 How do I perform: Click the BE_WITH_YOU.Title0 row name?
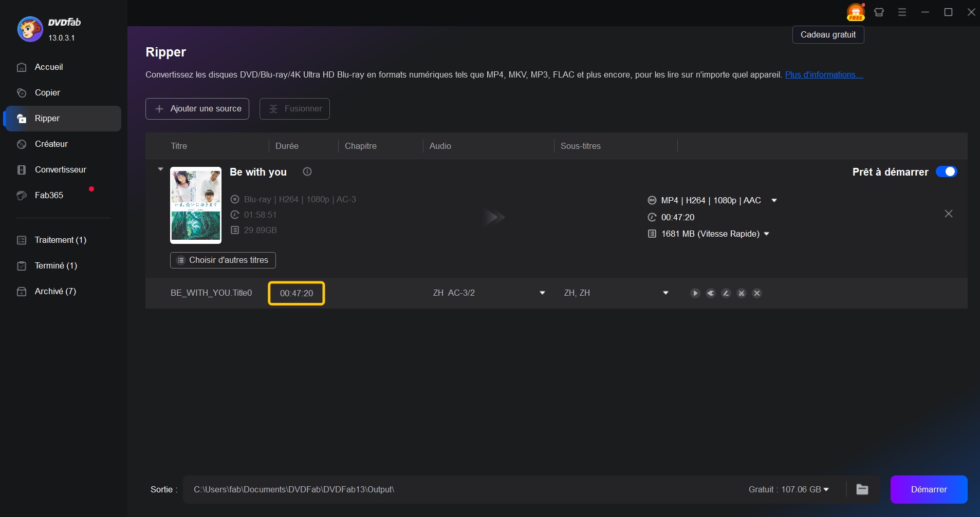tap(211, 293)
